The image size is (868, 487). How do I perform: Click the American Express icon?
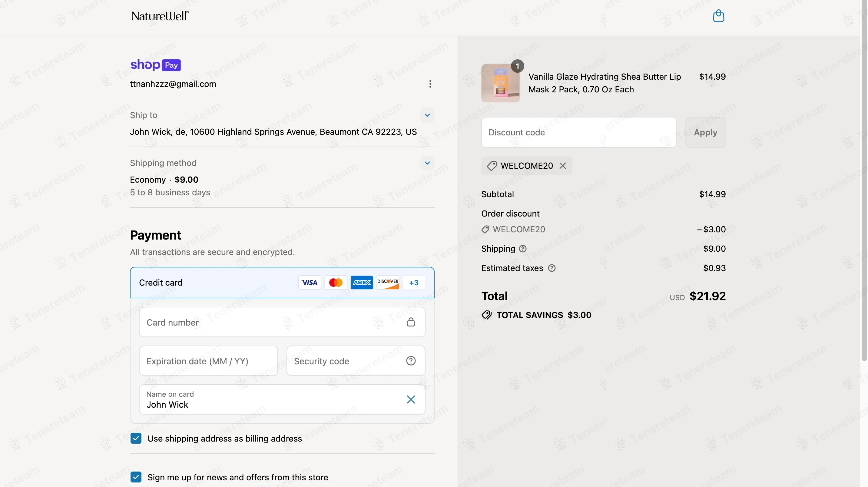coord(362,283)
